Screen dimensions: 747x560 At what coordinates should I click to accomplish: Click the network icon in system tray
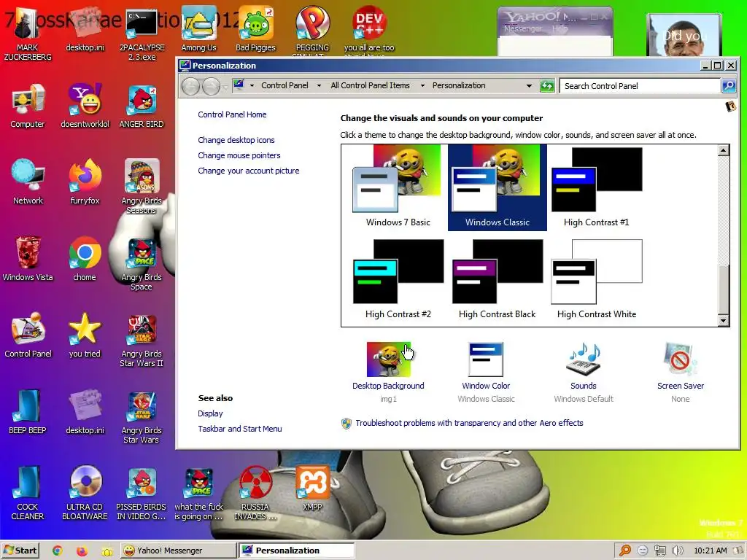pos(659,551)
